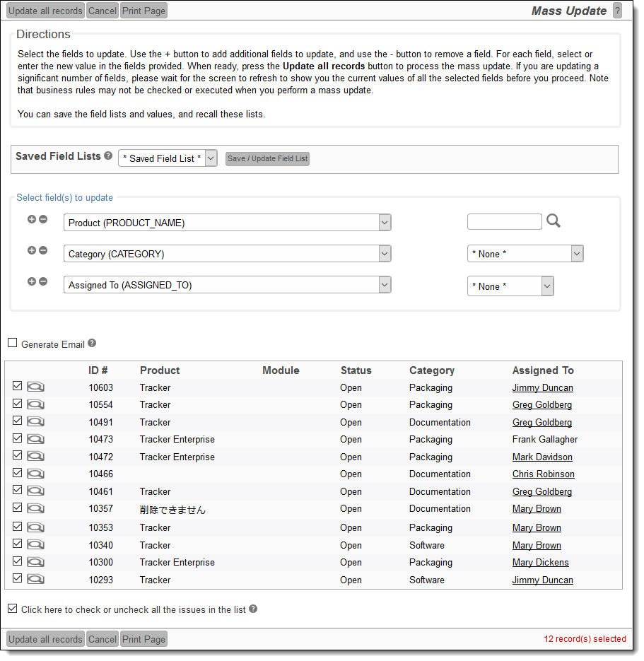This screenshot has width=644, height=661.
Task: Open the Saved Field List dropdown
Action: (x=168, y=158)
